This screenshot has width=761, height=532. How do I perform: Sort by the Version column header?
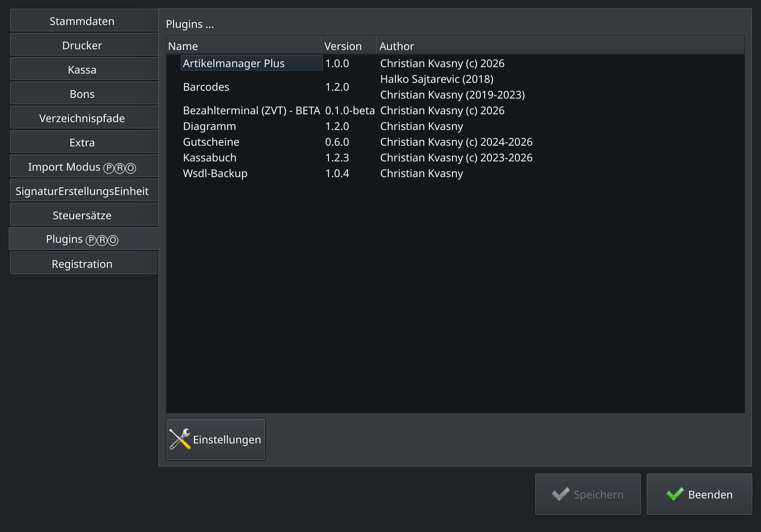tap(349, 46)
